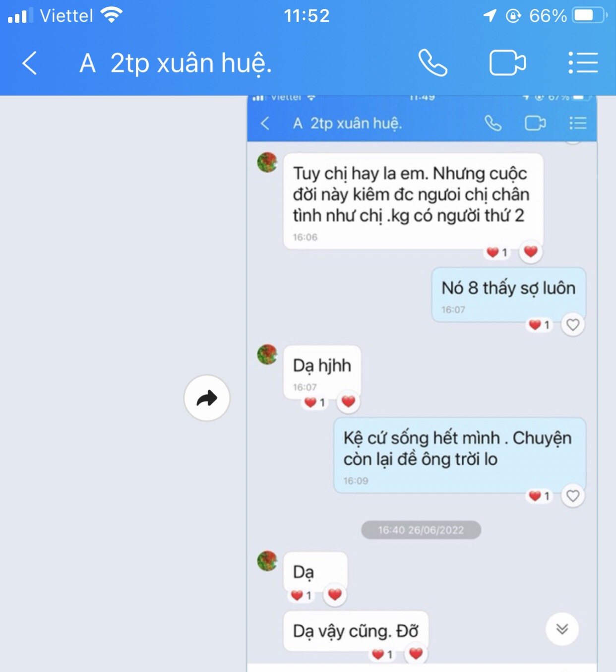This screenshot has width=616, height=672.
Task: Tap sender avatar next to "Dạ hjhh"
Action: coord(267,355)
